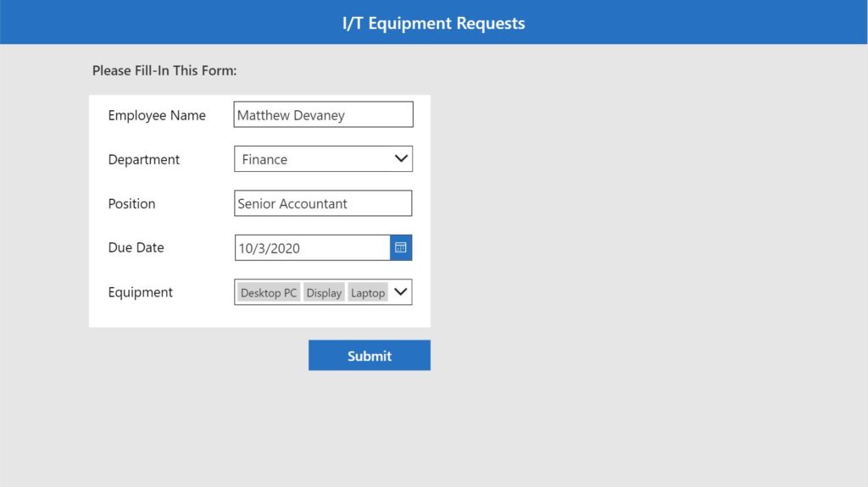The image size is (868, 487).
Task: Click the Please Fill-In This Form text
Action: [x=164, y=71]
